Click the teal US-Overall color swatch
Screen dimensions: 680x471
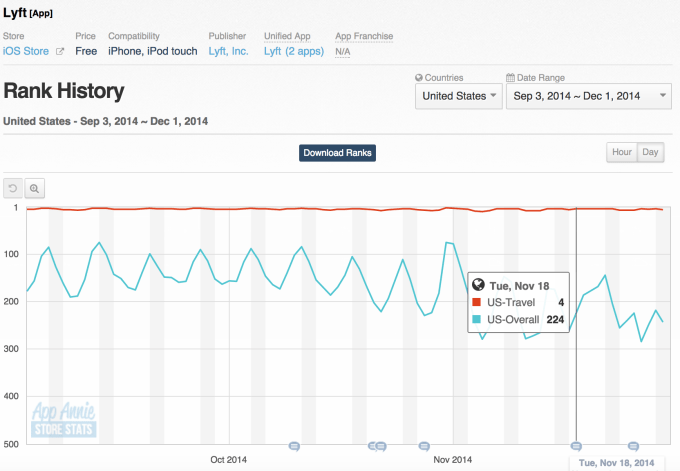pyautogui.click(x=477, y=320)
